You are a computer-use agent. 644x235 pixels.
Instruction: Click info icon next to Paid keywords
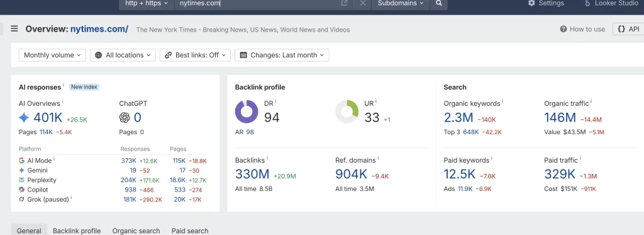[x=492, y=158]
